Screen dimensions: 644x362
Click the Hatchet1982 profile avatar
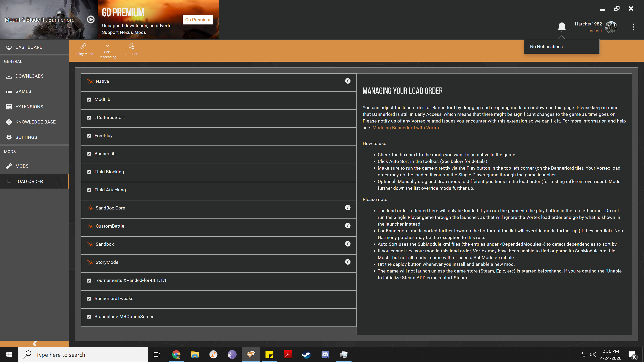click(611, 27)
